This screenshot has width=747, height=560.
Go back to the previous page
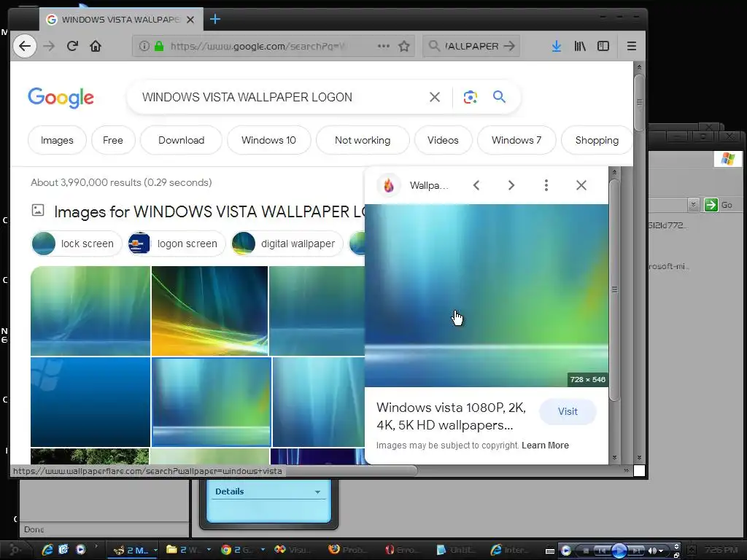coord(24,46)
